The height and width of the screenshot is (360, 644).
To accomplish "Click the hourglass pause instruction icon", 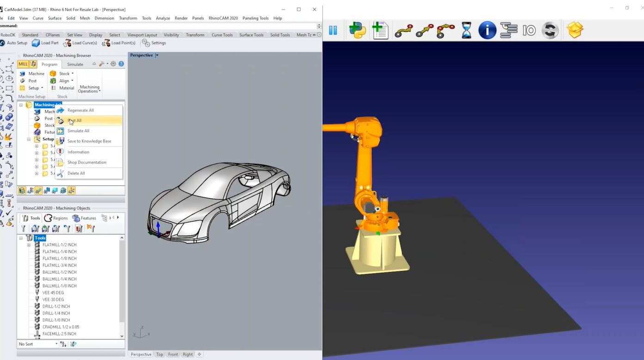I will pos(466,31).
